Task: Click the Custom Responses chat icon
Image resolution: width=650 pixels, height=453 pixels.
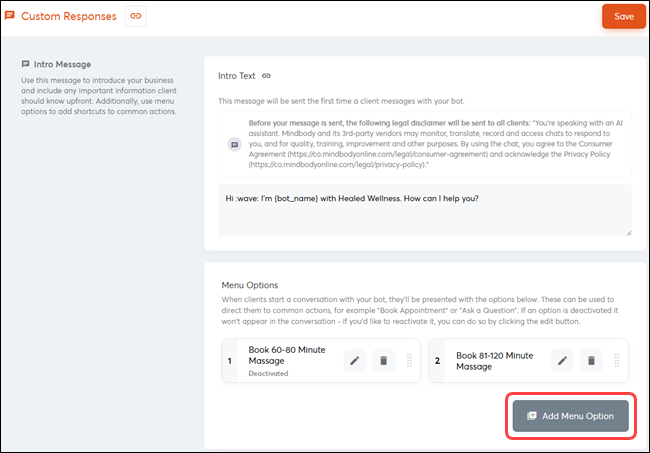Action: pyautogui.click(x=10, y=16)
